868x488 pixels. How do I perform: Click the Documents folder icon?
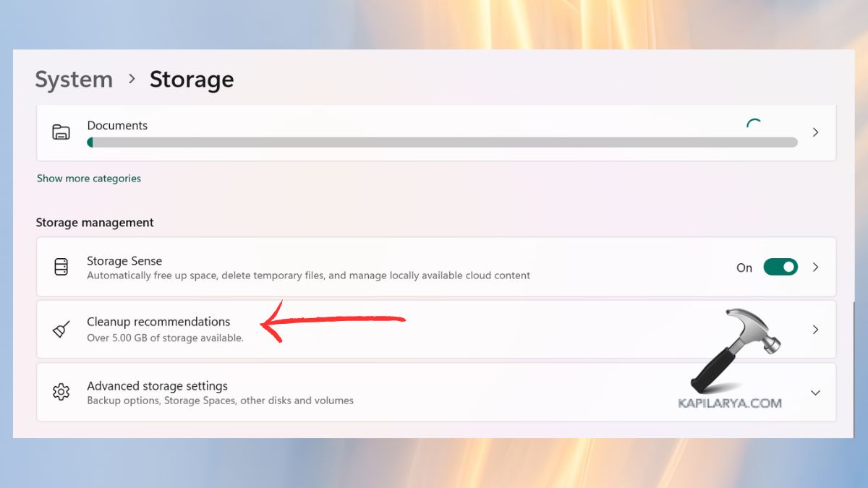point(61,132)
